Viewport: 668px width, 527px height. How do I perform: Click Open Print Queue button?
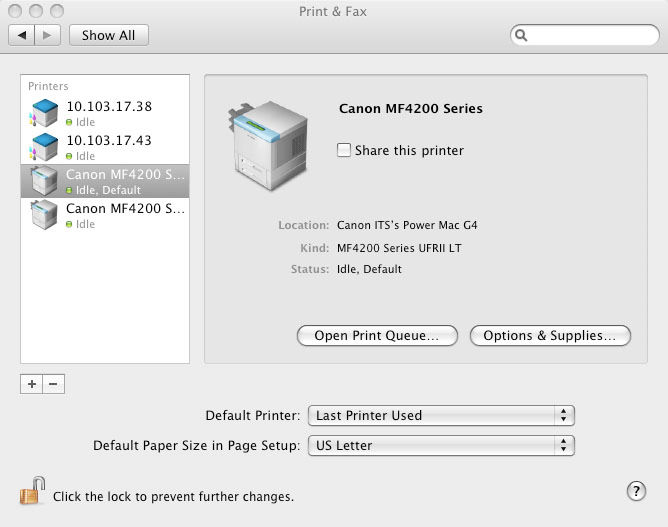click(377, 336)
